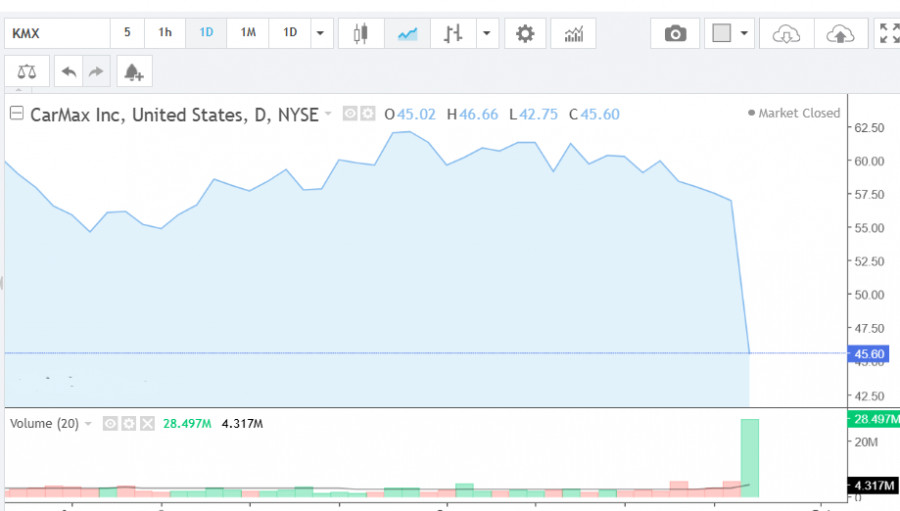
Task: Open the indicators chart icon
Action: point(573,33)
